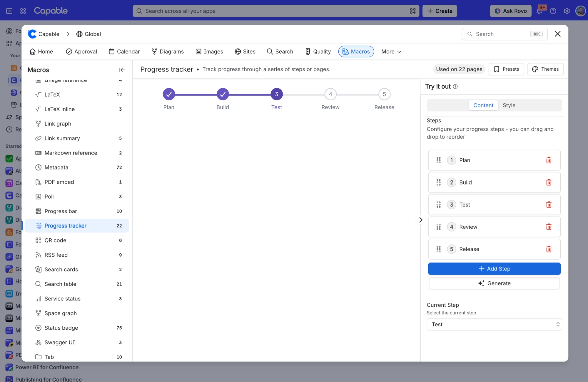Focus the Search across all your apps field
The height and width of the screenshot is (382, 588).
[x=276, y=11]
